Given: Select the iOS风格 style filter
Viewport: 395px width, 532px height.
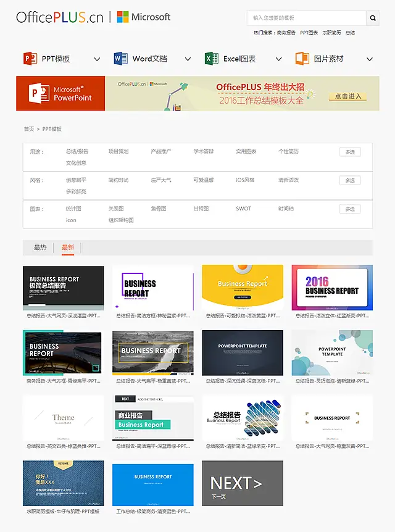Looking at the screenshot, I should point(245,180).
